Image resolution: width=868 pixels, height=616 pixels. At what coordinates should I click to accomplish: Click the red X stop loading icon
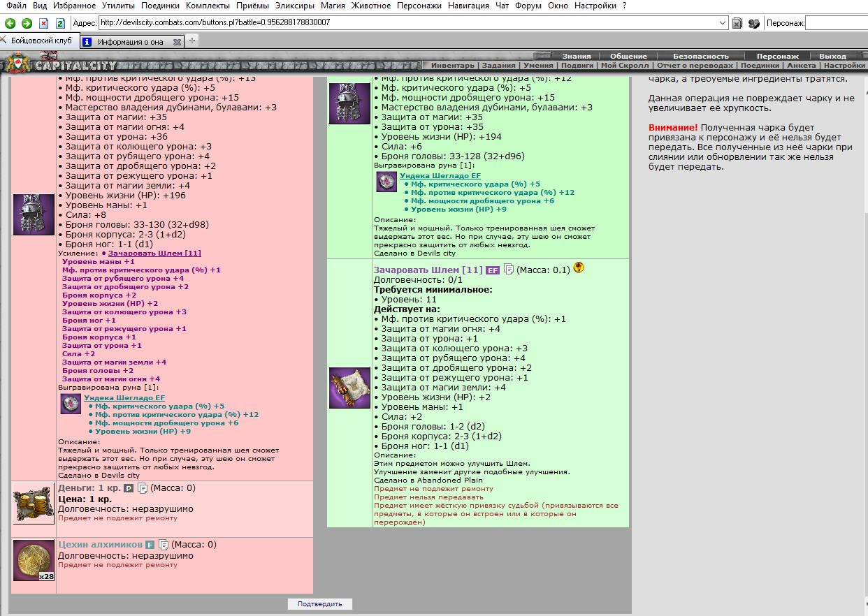(x=43, y=23)
